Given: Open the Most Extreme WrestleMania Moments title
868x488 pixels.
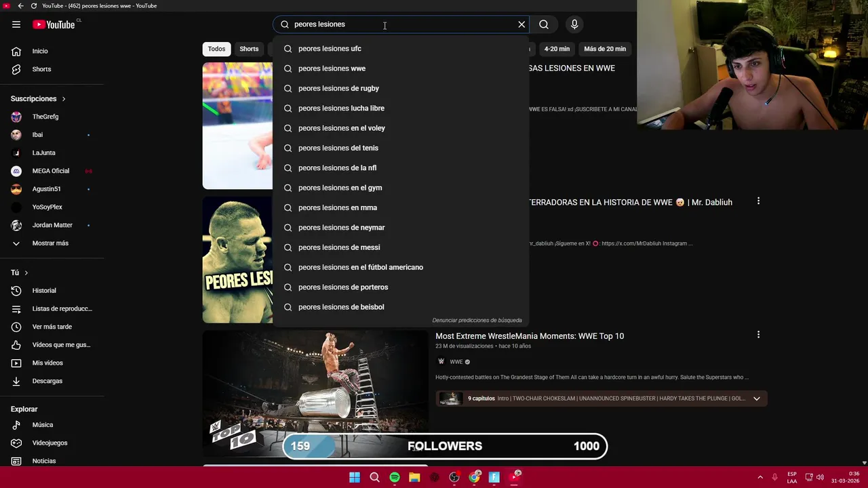Looking at the screenshot, I should [x=530, y=336].
